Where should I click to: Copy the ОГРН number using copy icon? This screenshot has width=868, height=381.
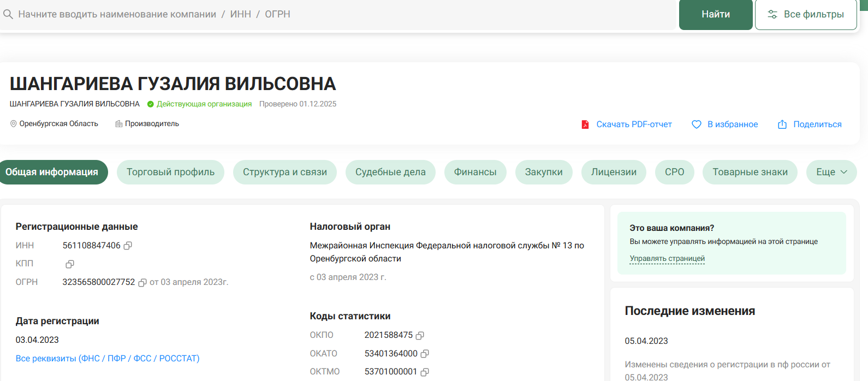coord(142,283)
